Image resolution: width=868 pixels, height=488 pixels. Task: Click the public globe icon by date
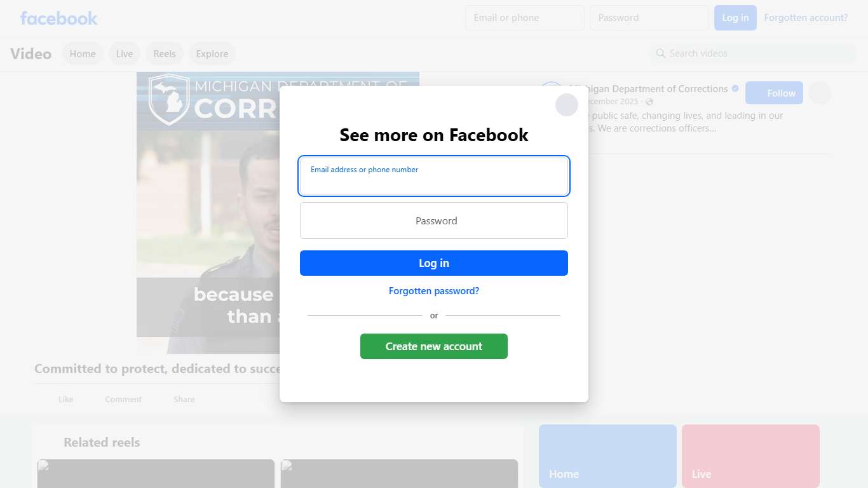pyautogui.click(x=649, y=102)
